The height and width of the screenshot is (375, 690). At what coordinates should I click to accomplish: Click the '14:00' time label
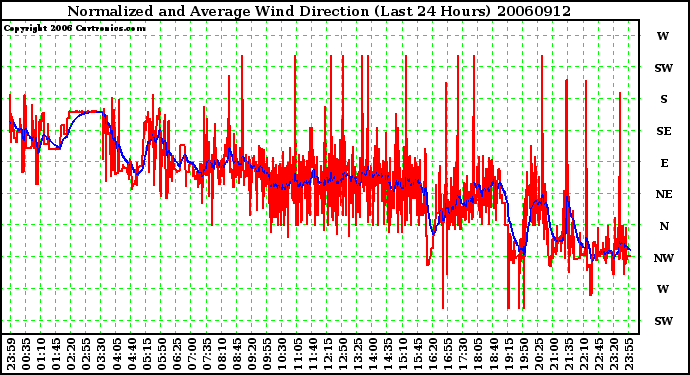[373, 354]
